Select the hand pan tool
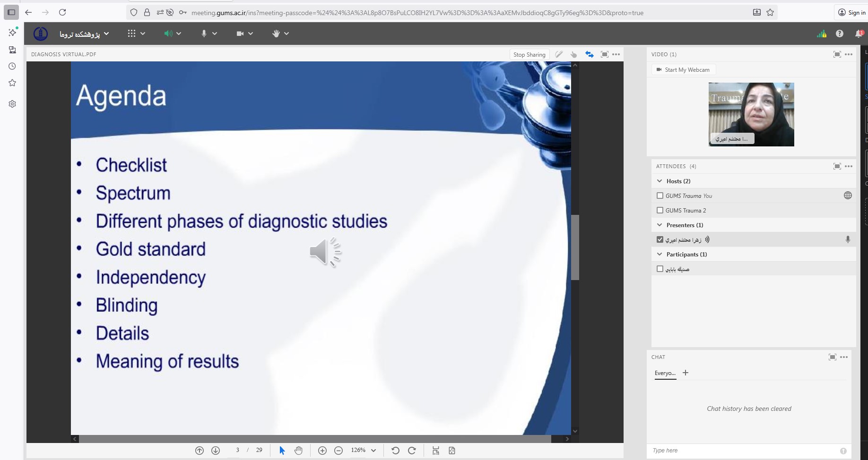868x460 pixels. click(x=298, y=451)
